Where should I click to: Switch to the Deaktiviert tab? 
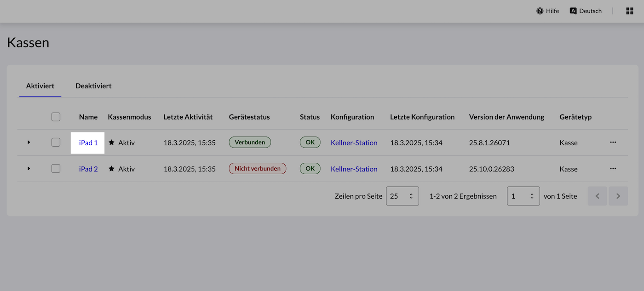coord(93,86)
